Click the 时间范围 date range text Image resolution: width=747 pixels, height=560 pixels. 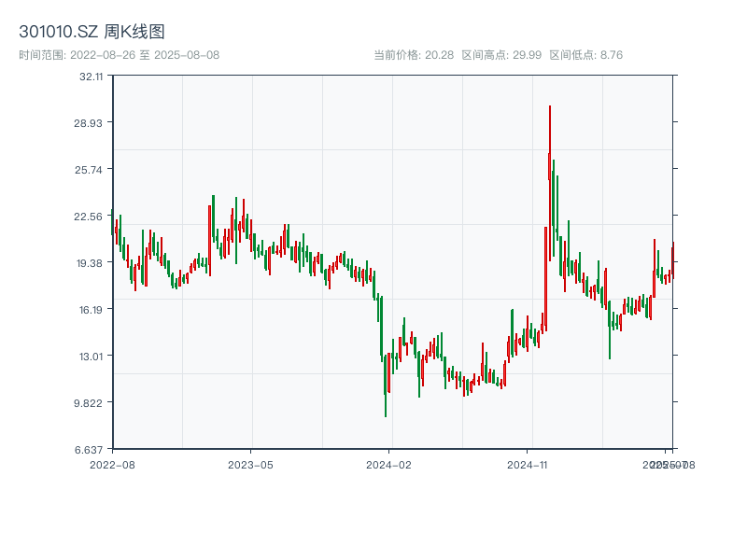(119, 55)
